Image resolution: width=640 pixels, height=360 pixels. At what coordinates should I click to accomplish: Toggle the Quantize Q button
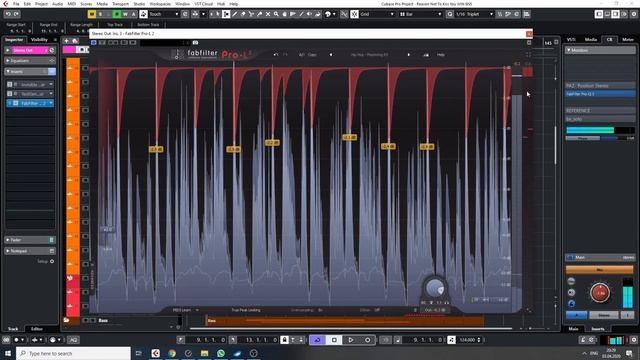pos(449,14)
